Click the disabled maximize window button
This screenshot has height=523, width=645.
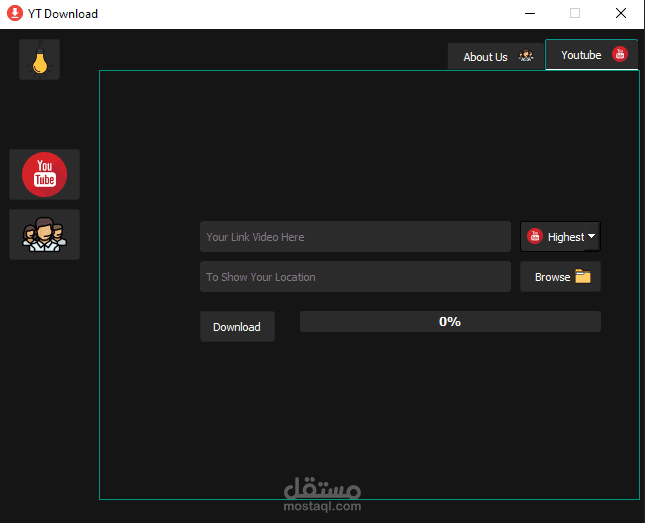[x=575, y=14]
